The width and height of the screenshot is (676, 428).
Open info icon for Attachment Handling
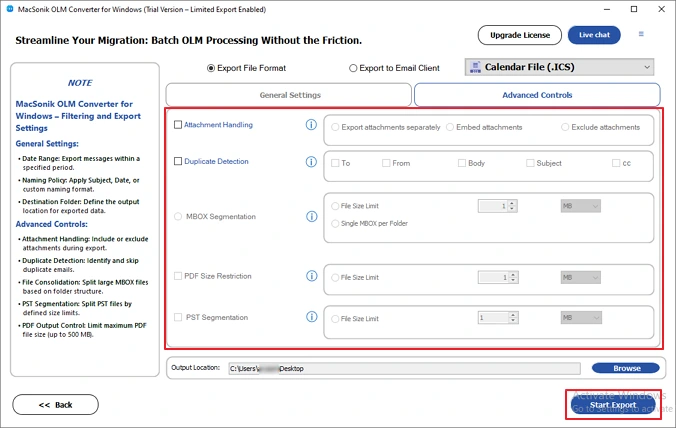[311, 125]
